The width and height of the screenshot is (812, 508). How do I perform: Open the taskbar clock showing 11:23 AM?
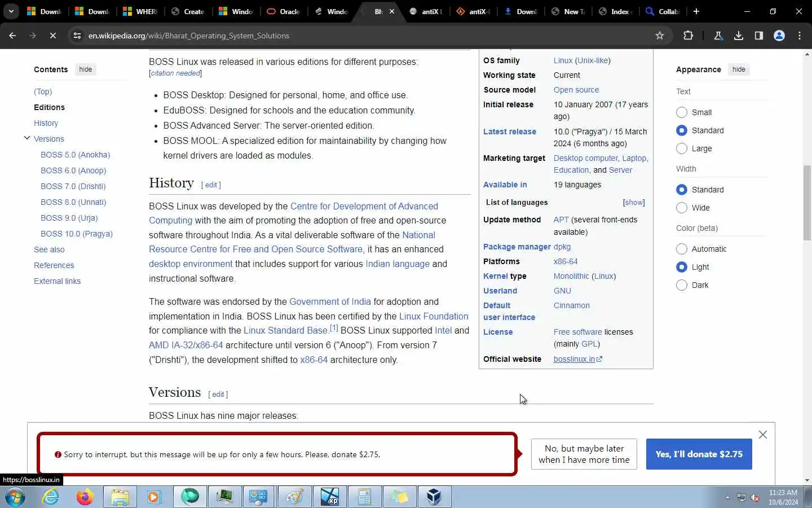click(x=783, y=497)
